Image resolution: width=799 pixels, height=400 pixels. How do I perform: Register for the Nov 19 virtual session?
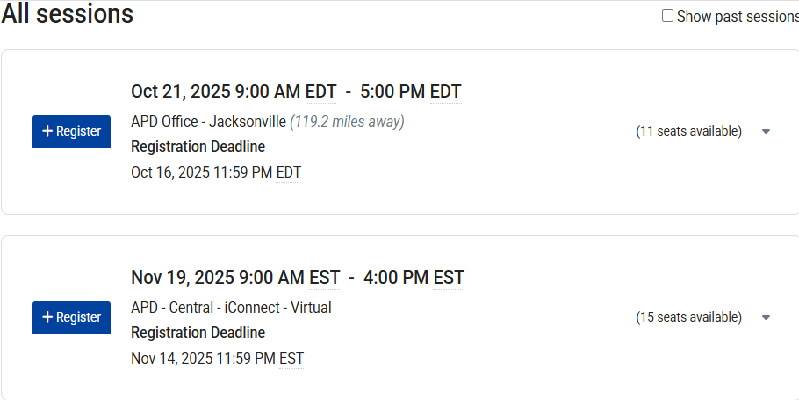coord(71,317)
